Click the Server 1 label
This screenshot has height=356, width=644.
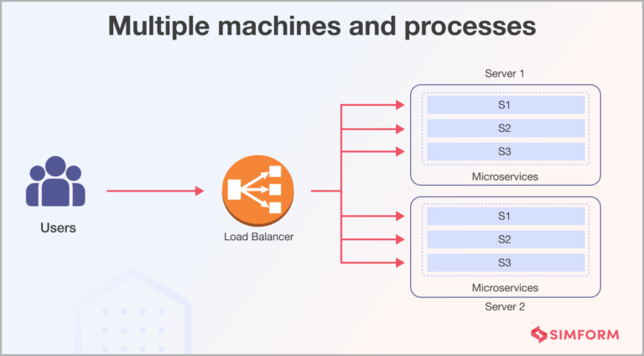tap(505, 74)
